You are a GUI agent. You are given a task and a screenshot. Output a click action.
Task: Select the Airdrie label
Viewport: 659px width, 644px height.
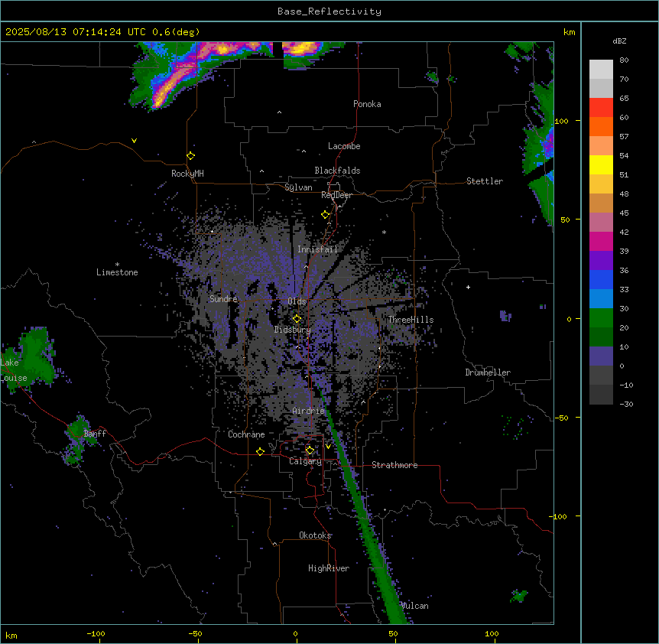pos(309,411)
